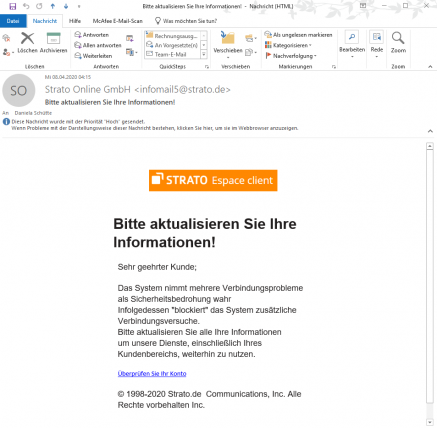Image resolution: width=437 pixels, height=428 pixels.
Task: Click the SO sender avatar
Action: (x=18, y=91)
